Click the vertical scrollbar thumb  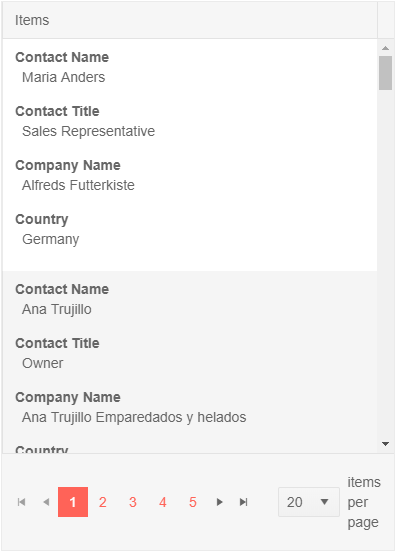pos(385,73)
